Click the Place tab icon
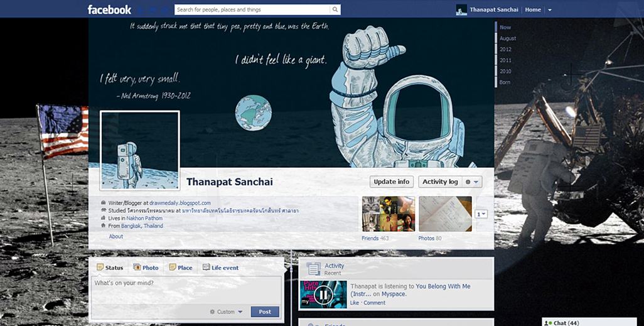The width and height of the screenshot is (644, 326). (173, 267)
